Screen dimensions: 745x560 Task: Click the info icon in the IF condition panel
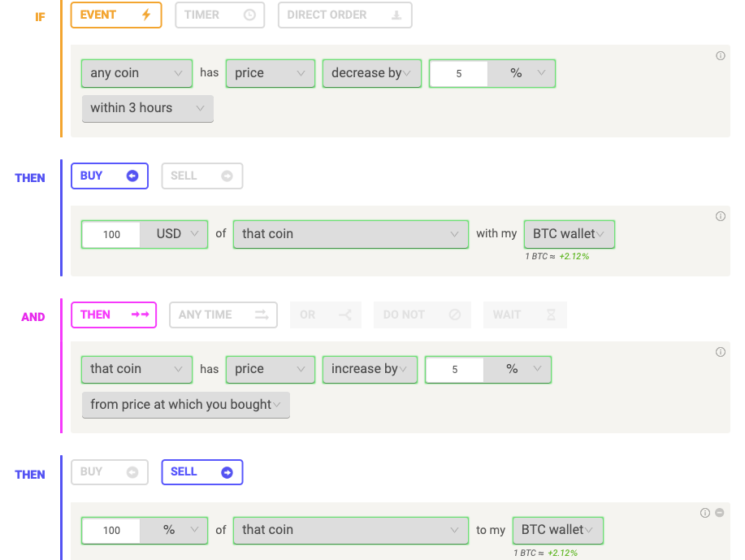(x=721, y=55)
